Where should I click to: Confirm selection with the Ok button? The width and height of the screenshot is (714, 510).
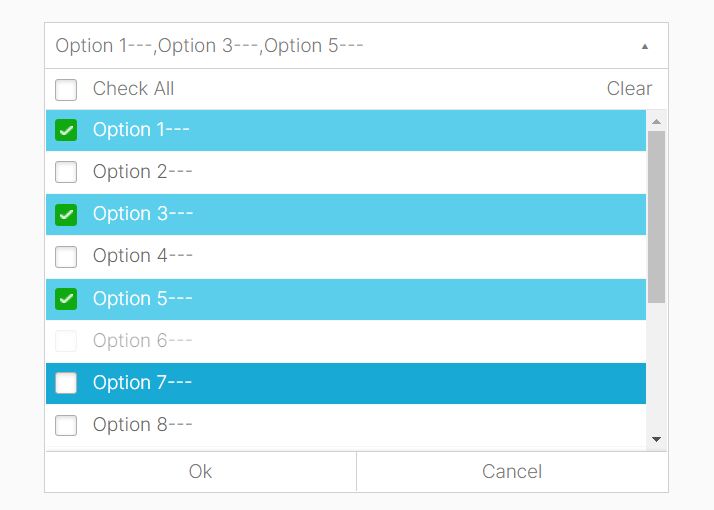coord(200,472)
